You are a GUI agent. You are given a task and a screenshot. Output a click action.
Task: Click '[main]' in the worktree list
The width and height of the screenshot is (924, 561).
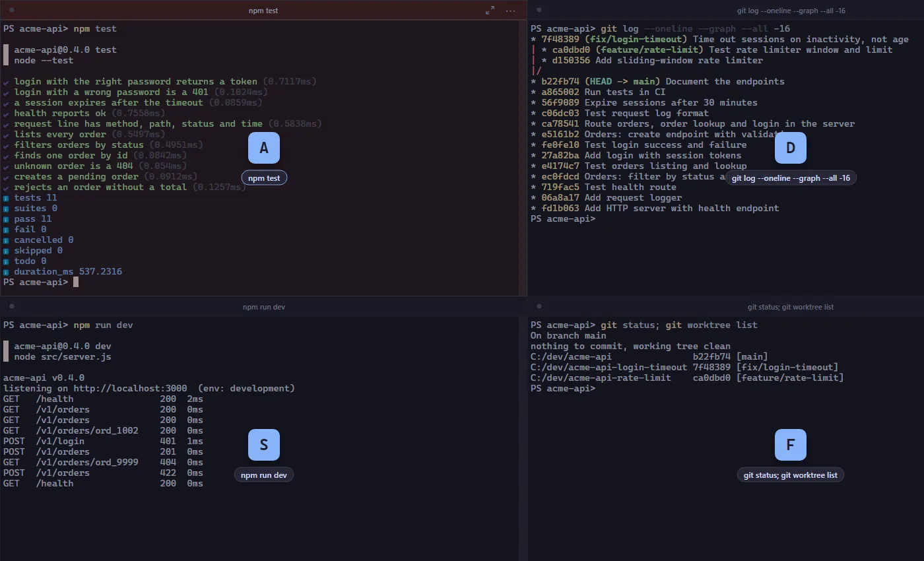752,357
